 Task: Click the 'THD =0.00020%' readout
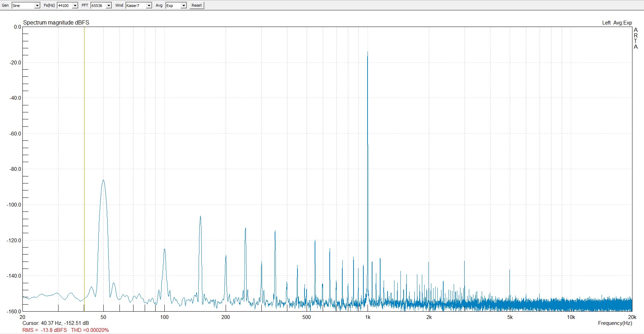point(90,330)
